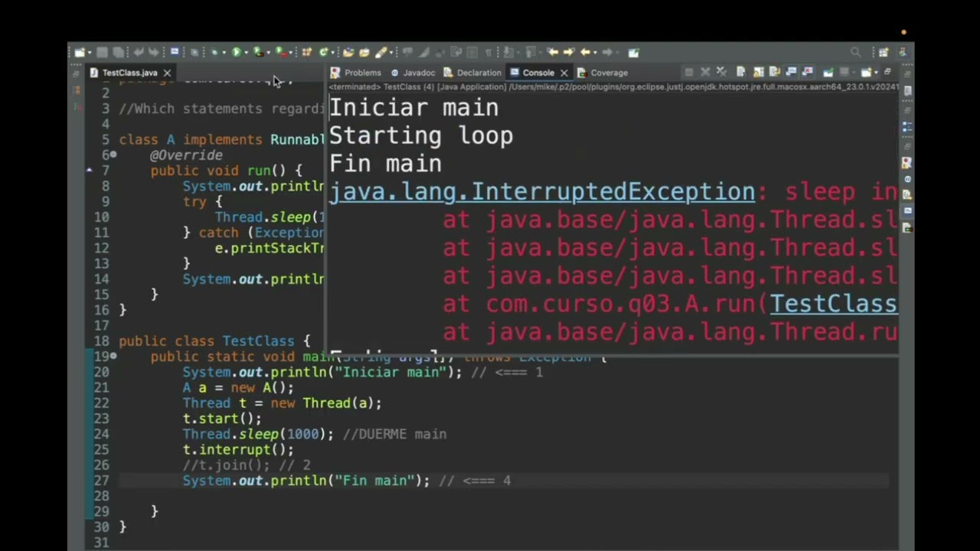Collapse the run method fold at line 6
980x551 pixels.
113,155
